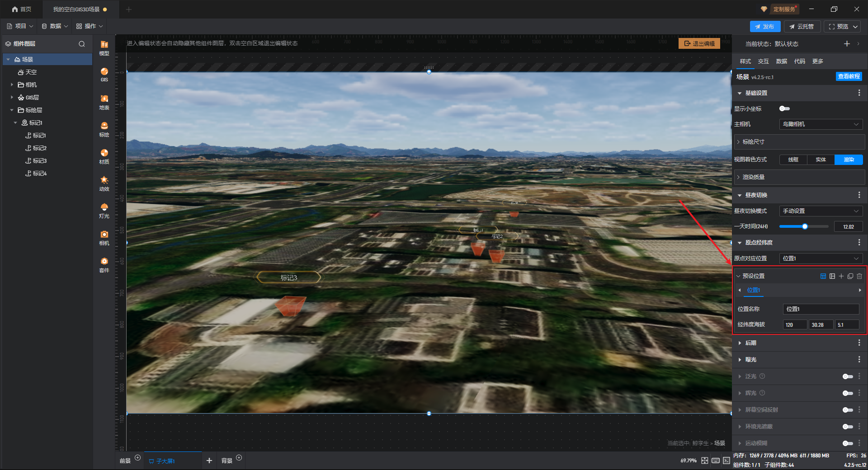Switch to the 交互 tab
Viewport: 868px width, 470px height.
point(763,61)
